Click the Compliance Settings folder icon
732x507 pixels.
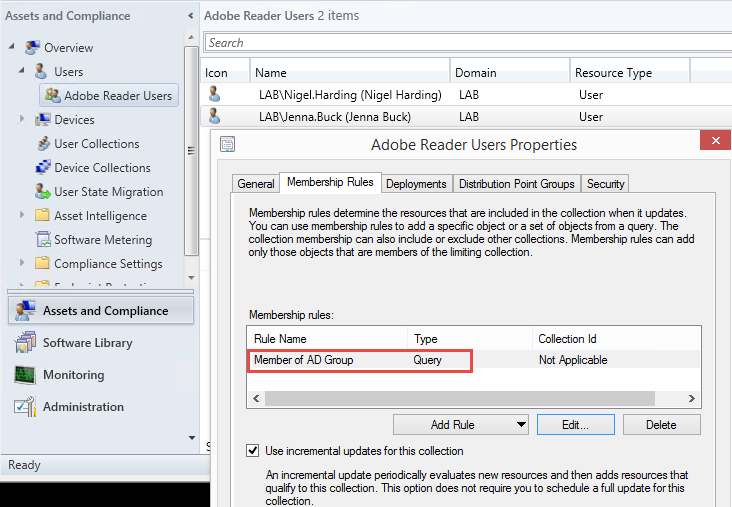42,263
